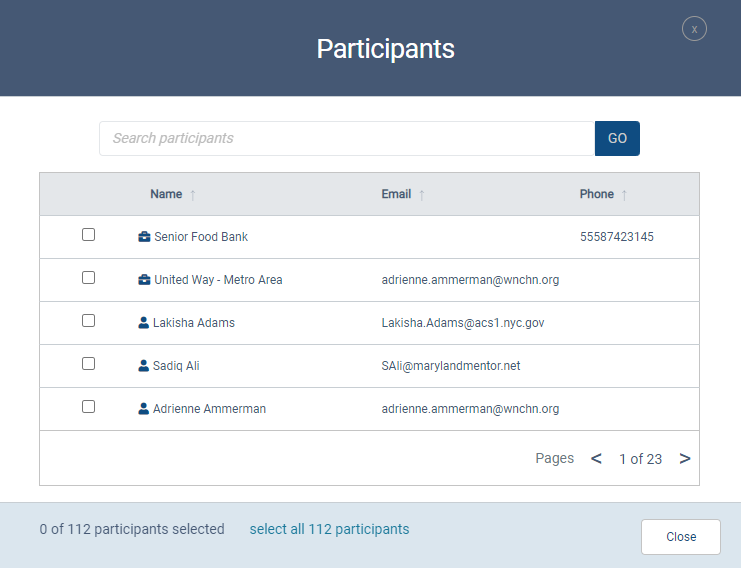Select the Lakisha Adams row checkbox
Screen dimensions: 741x568
click(88, 321)
